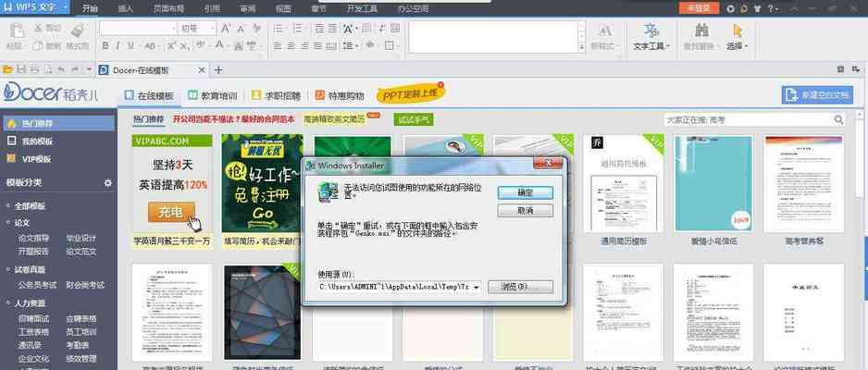This screenshot has width=868, height=370.
Task: Toggle Bold (B) formatting
Action: tap(105, 45)
